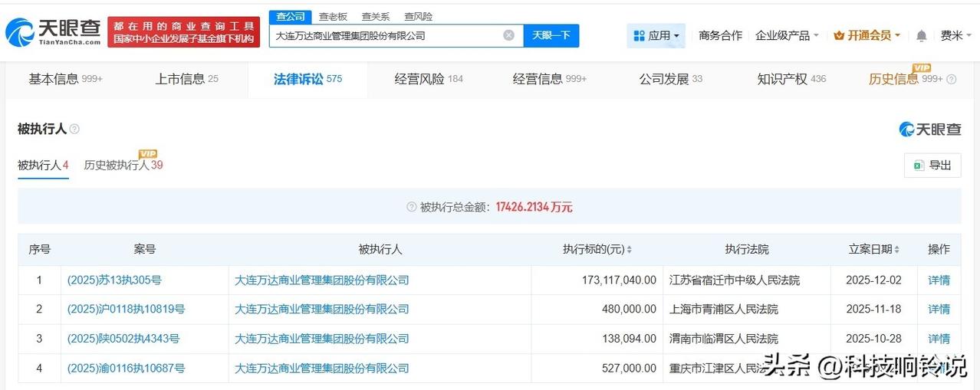Click the Excel icon on the 导出 button
Image resolution: width=980 pixels, height=390 pixels.
[x=918, y=165]
